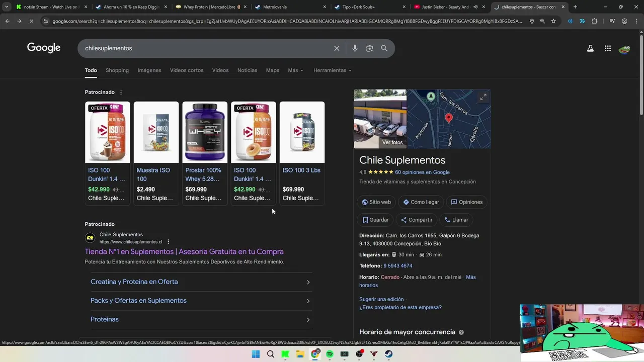Switch to the Whey Protein MercadoLibre browser tab
Image resolution: width=644 pixels, height=362 pixels.
coord(211,7)
